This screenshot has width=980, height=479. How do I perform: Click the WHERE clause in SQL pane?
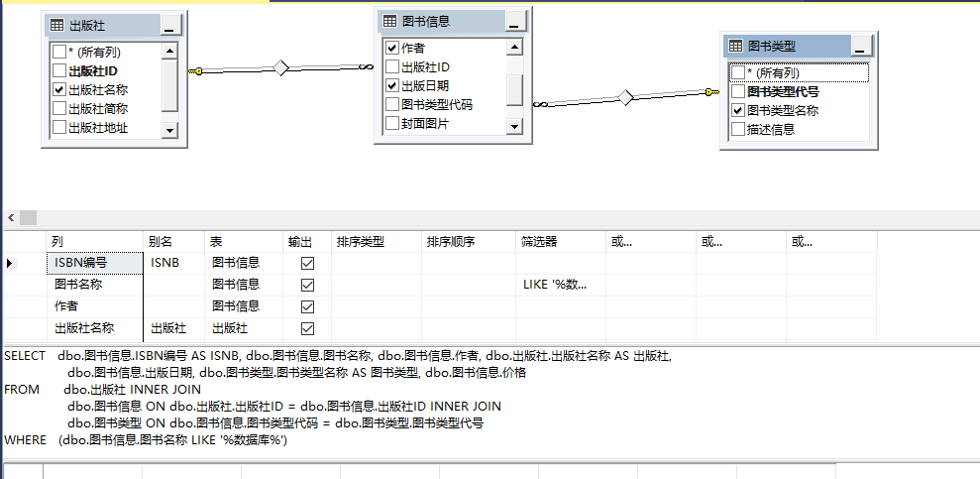coord(146,440)
